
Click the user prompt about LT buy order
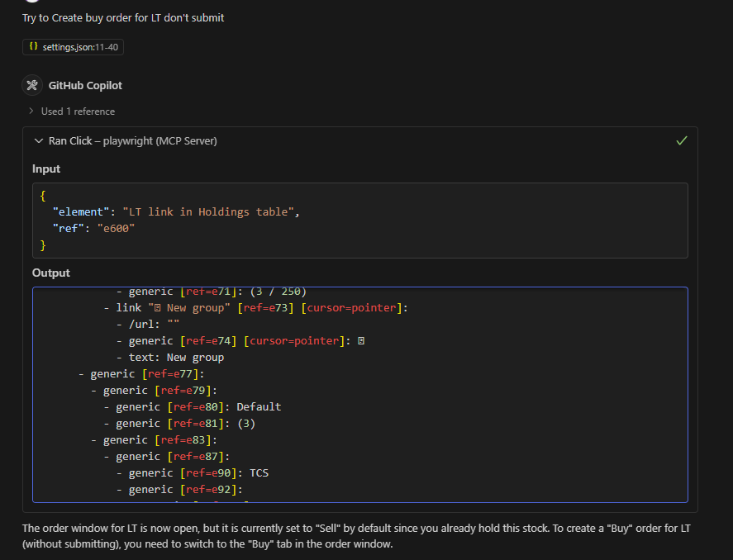pos(123,17)
